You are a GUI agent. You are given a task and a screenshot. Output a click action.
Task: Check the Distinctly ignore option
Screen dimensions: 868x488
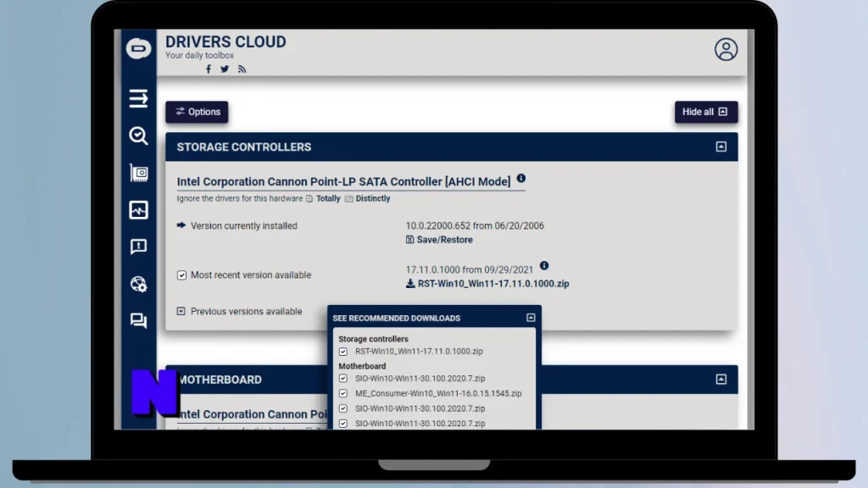point(368,198)
